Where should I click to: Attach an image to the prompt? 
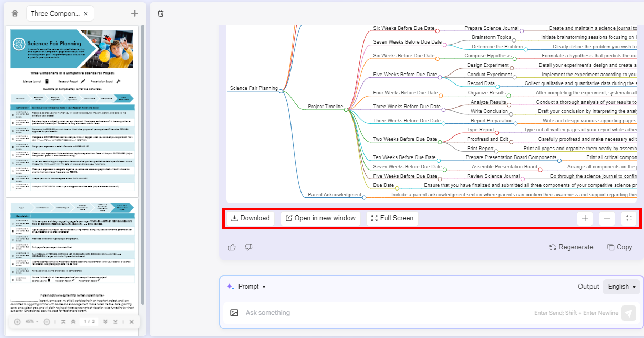pos(234,313)
